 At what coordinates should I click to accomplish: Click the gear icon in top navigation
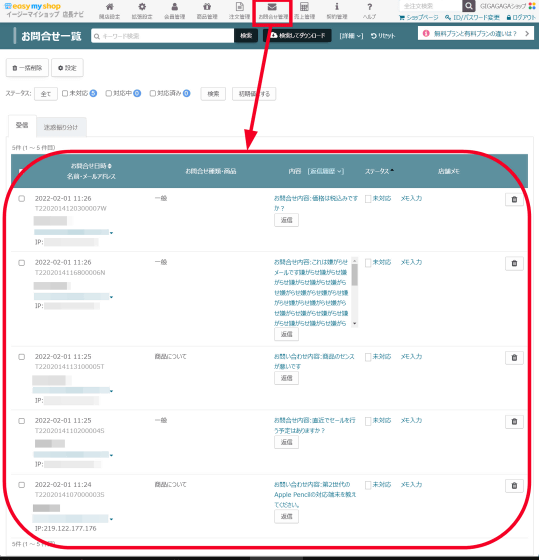pyautogui.click(x=142, y=7)
